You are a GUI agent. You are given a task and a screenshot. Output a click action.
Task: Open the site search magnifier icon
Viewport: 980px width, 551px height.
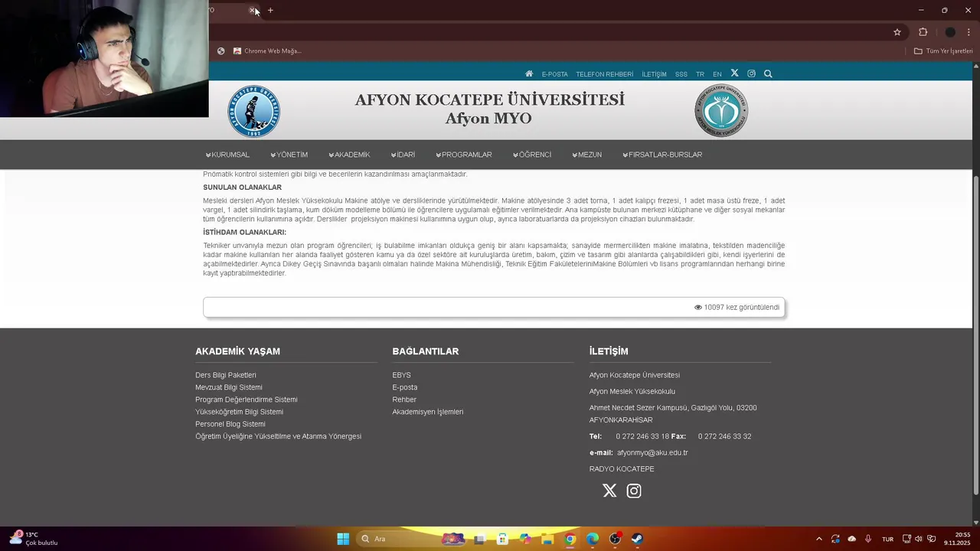pyautogui.click(x=768, y=74)
